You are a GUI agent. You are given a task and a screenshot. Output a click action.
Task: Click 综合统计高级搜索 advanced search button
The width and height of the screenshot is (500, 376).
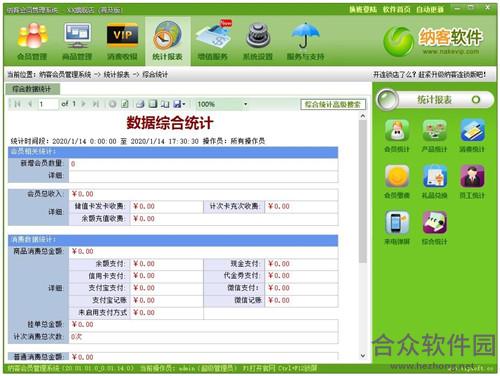pyautogui.click(x=333, y=104)
